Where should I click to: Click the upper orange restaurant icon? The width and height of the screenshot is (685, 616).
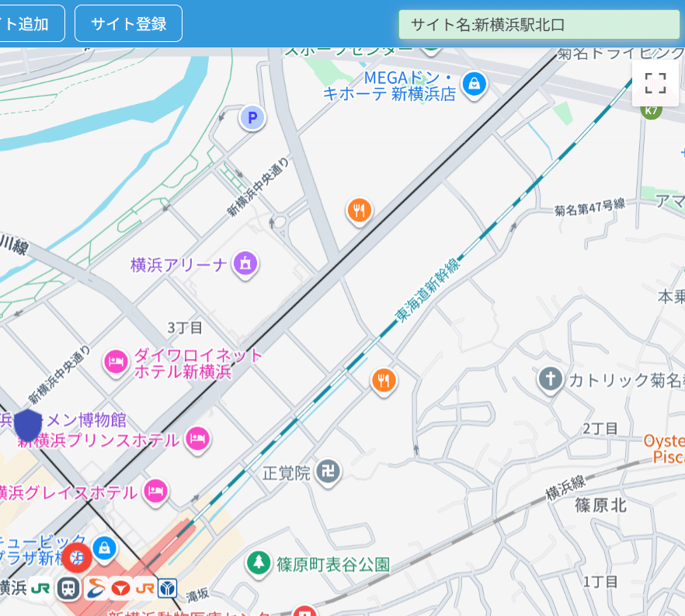(359, 210)
